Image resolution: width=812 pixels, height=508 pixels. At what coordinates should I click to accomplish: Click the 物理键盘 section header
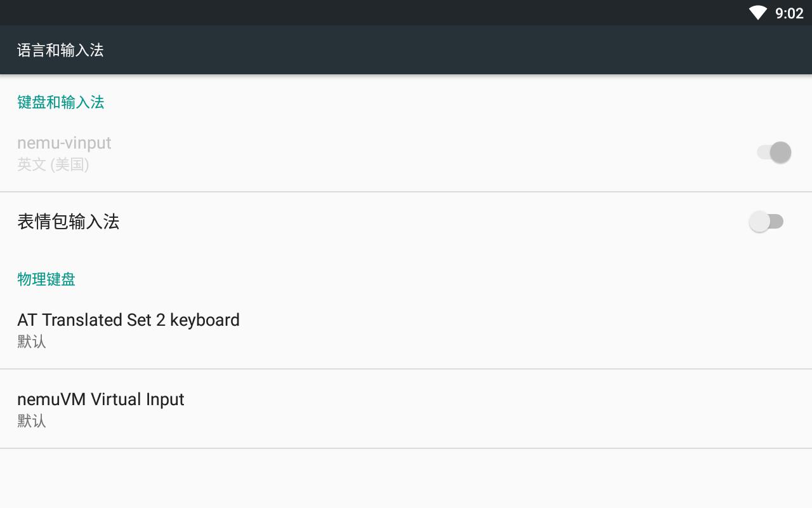[x=46, y=279]
